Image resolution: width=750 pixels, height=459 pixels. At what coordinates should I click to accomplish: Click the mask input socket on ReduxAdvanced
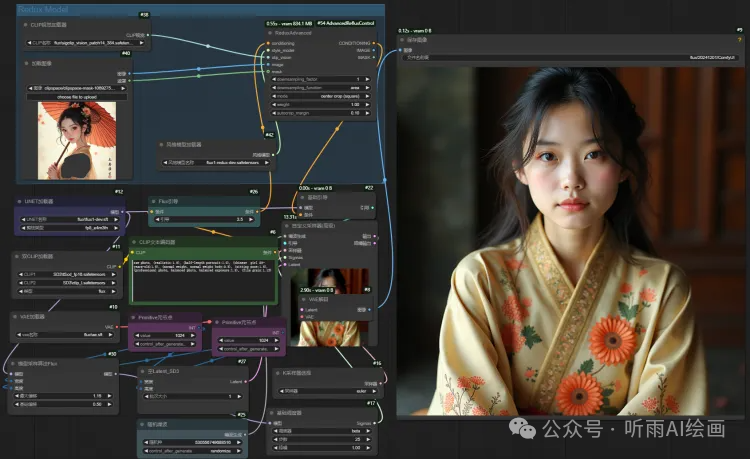tap(268, 72)
